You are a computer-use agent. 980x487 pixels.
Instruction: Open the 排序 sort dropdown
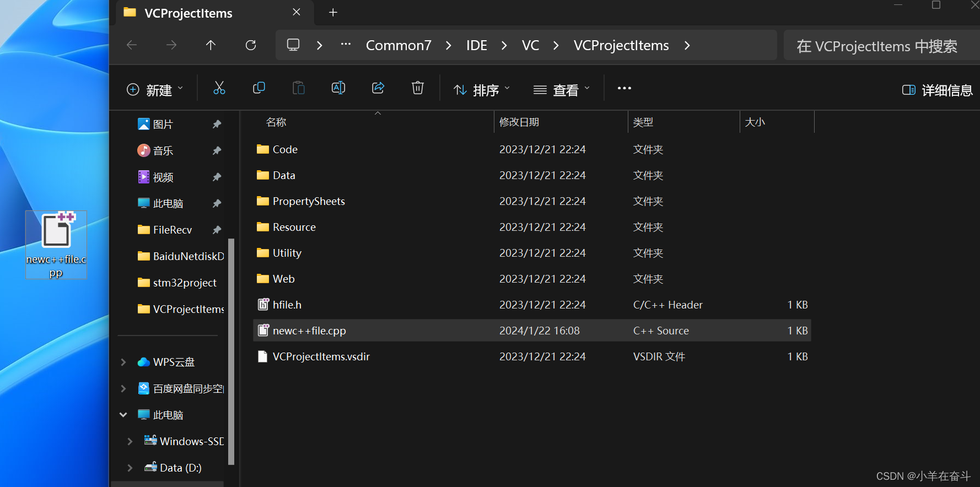click(482, 90)
